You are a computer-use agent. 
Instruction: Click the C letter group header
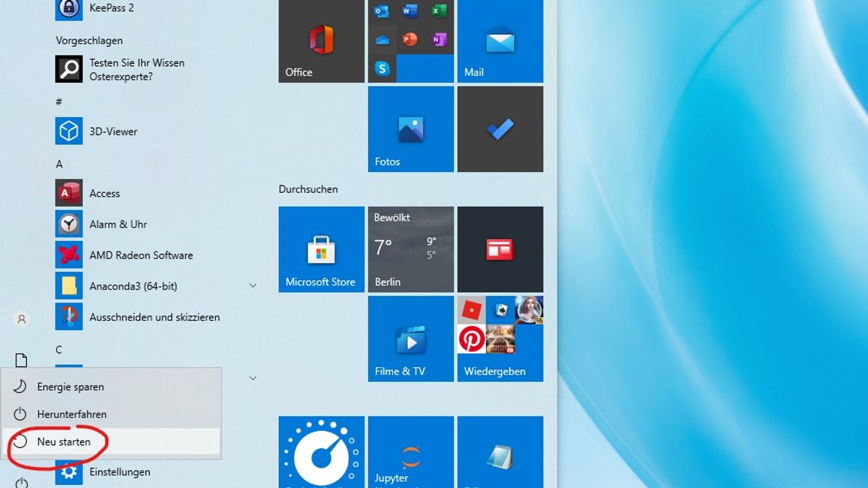(x=59, y=350)
